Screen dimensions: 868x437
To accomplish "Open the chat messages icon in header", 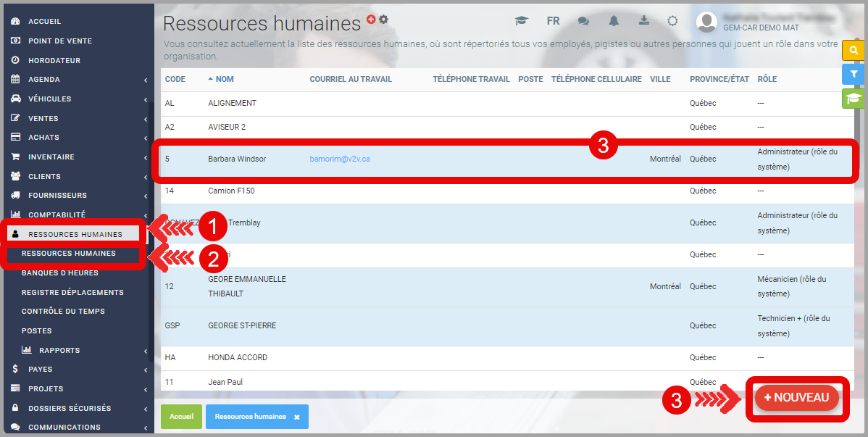I will (x=583, y=21).
